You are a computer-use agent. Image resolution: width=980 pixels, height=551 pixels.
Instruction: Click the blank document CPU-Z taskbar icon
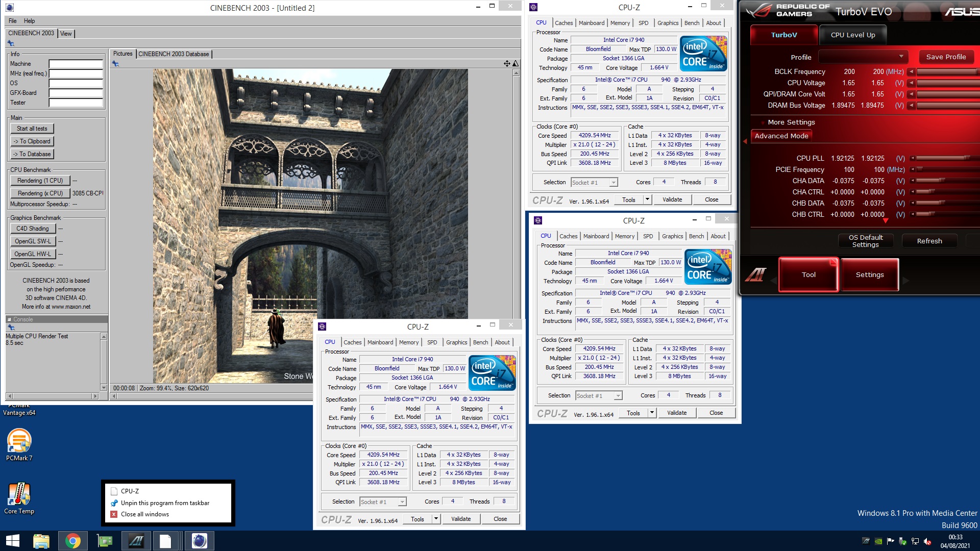coord(165,541)
